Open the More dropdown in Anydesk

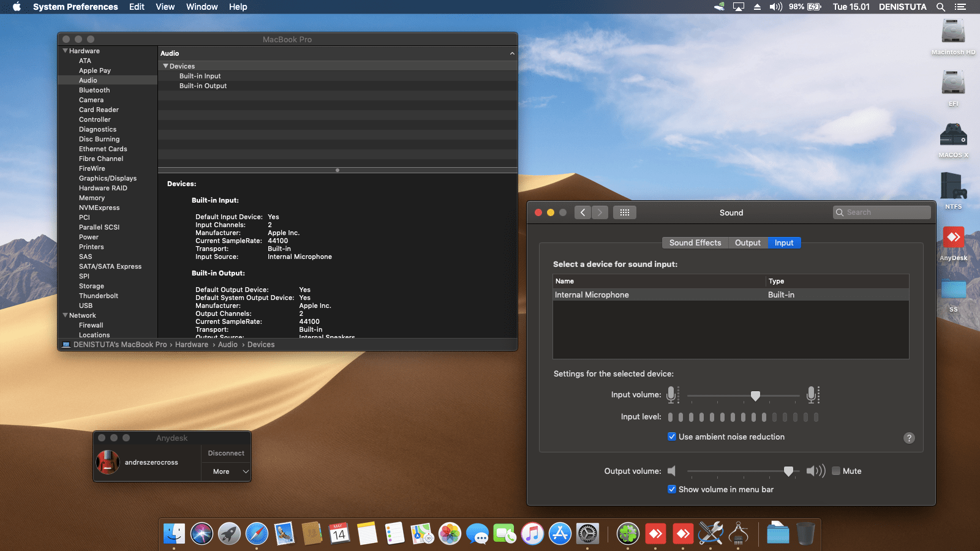[226, 471]
